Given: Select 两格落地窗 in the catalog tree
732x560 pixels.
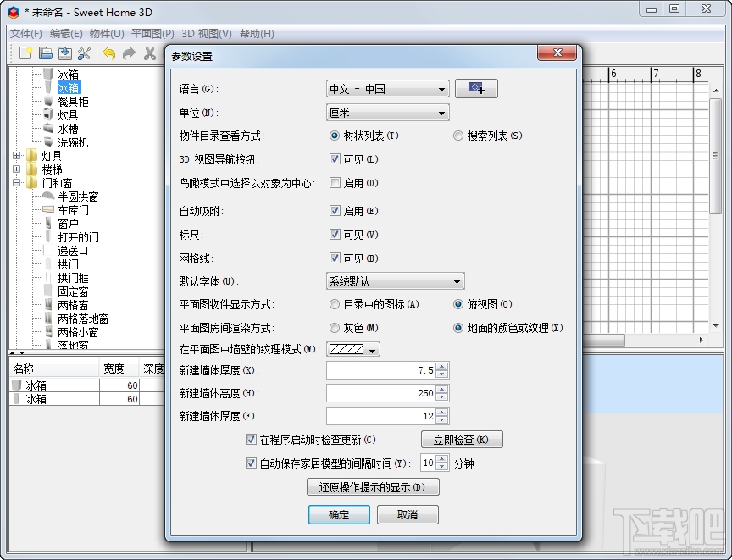Looking at the screenshot, I should click(83, 319).
